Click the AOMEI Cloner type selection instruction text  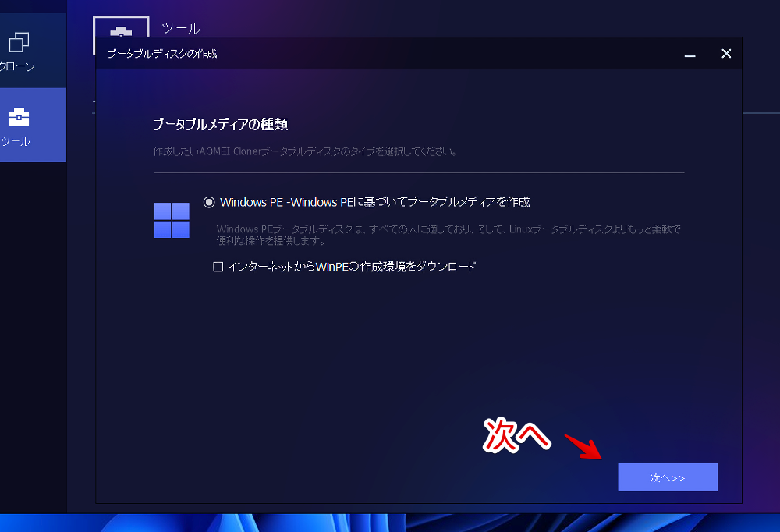click(306, 151)
